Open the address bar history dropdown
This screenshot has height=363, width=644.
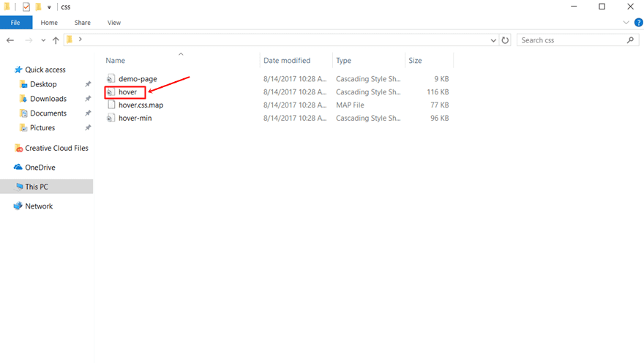pos(493,40)
